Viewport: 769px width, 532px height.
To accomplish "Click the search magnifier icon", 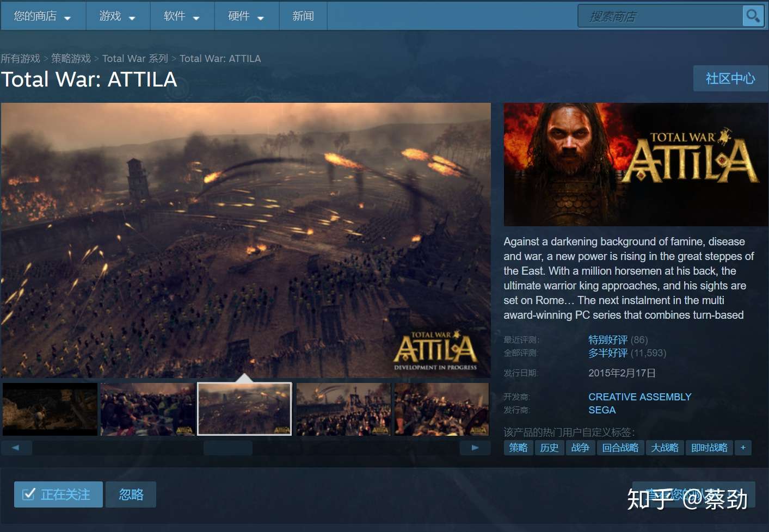I will 753,16.
